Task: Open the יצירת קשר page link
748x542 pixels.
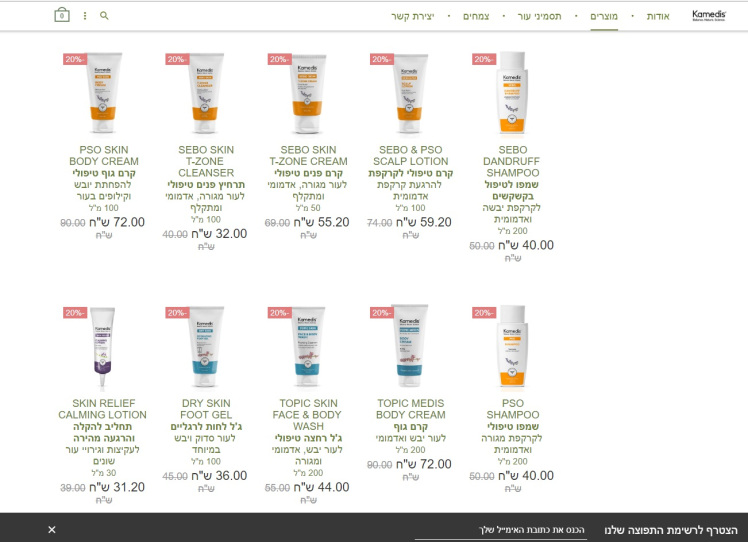Action: point(413,16)
